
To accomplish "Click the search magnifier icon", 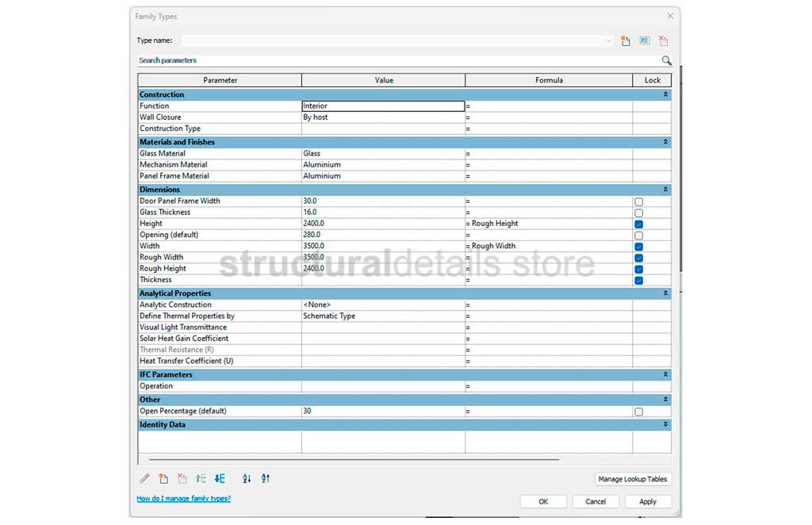I will point(666,60).
